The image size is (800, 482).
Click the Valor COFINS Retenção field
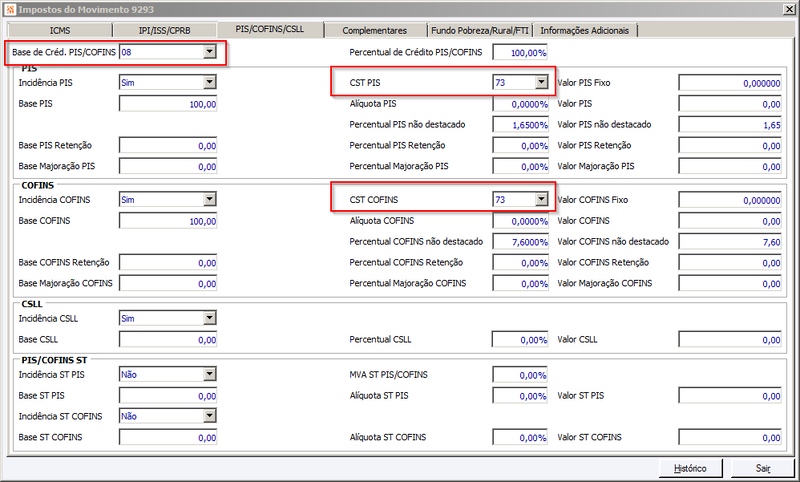pos(730,263)
